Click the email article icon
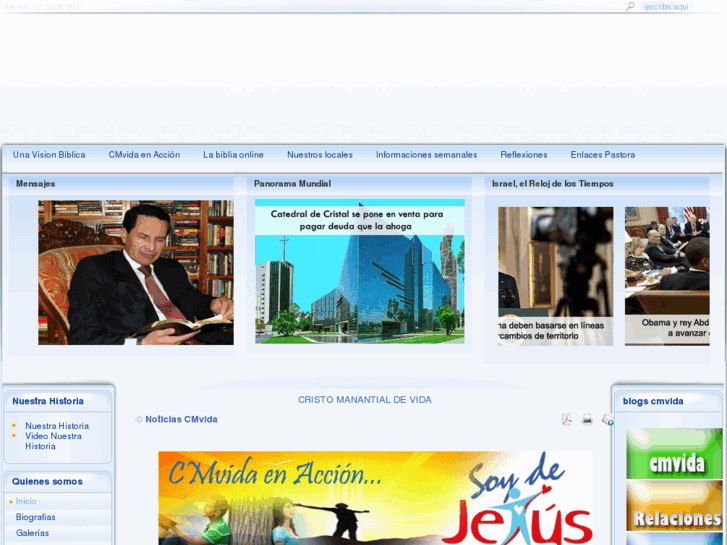The image size is (727, 545). click(607, 419)
